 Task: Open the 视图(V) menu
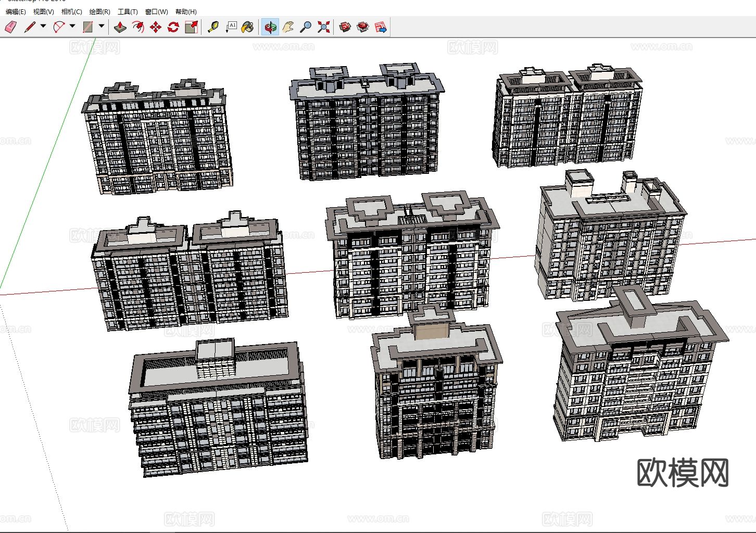tap(43, 11)
